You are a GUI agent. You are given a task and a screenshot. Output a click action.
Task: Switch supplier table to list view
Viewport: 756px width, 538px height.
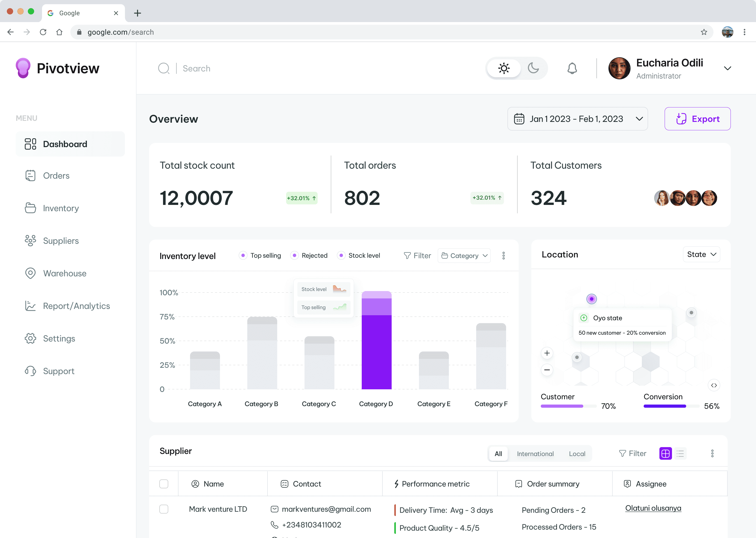click(680, 453)
